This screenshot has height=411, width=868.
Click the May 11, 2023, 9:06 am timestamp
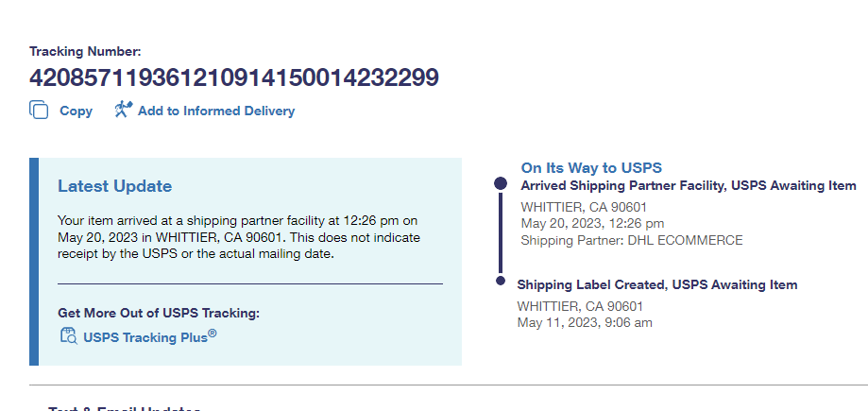point(585,322)
